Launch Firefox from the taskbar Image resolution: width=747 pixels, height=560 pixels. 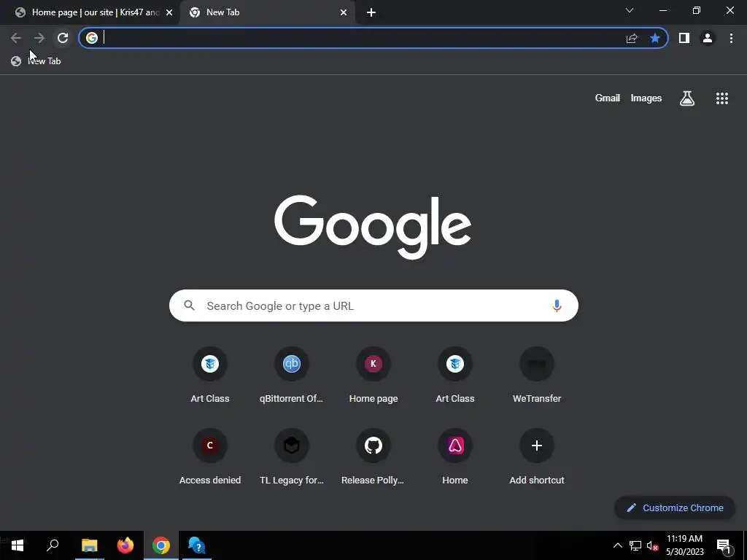[125, 545]
